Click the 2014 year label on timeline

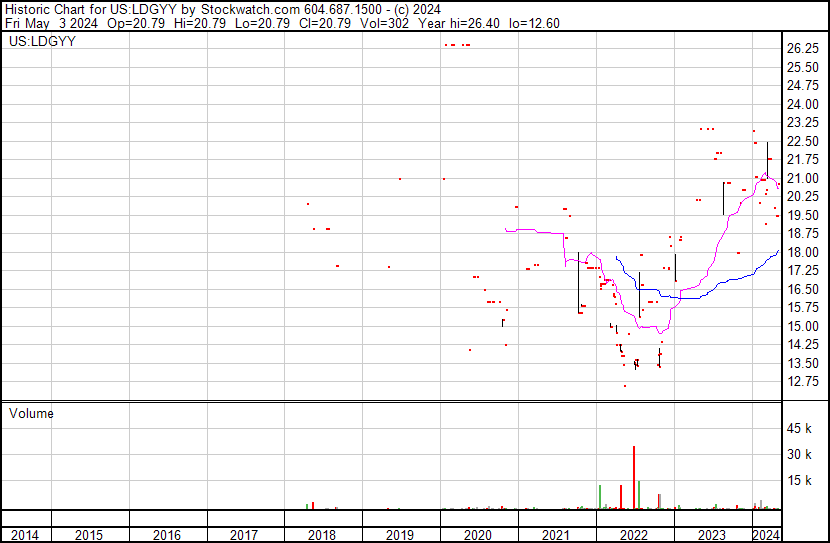coord(24,535)
